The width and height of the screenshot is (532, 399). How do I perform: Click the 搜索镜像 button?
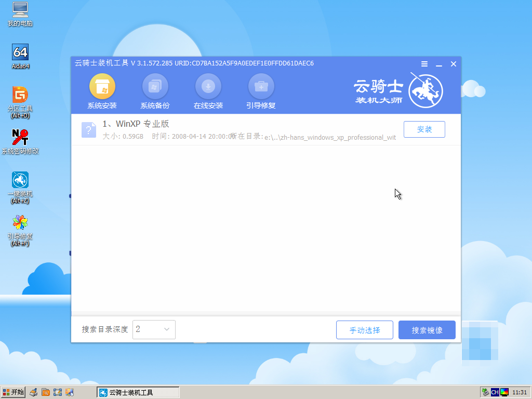pos(427,330)
